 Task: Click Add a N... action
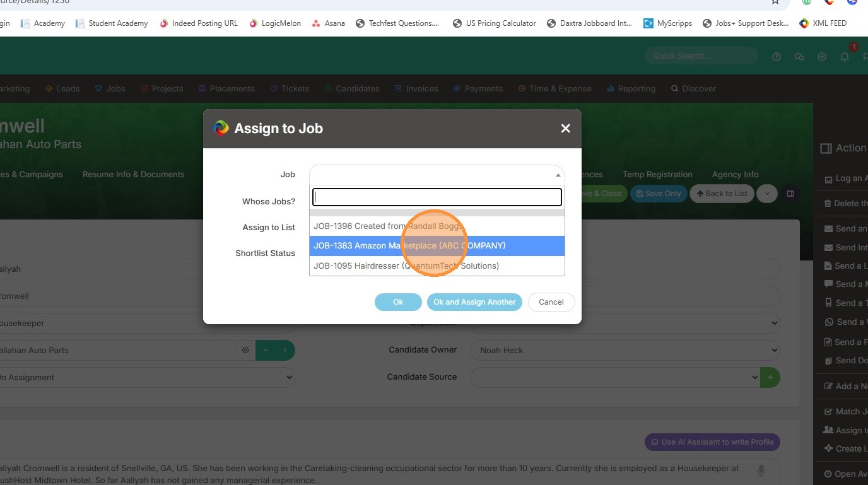[846, 386]
